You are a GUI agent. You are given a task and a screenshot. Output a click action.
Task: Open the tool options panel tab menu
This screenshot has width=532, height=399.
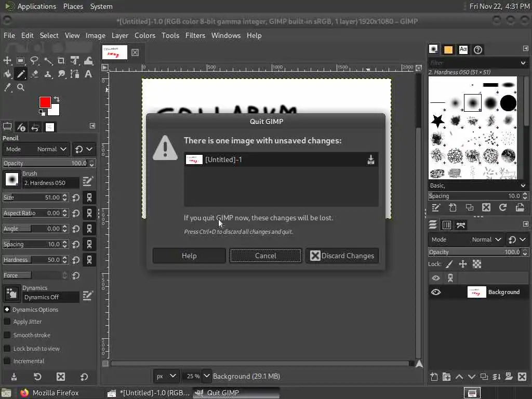92,126
